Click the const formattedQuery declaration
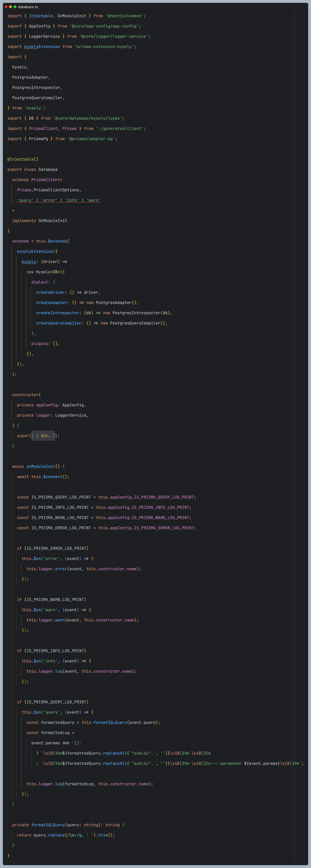 click(93, 722)
